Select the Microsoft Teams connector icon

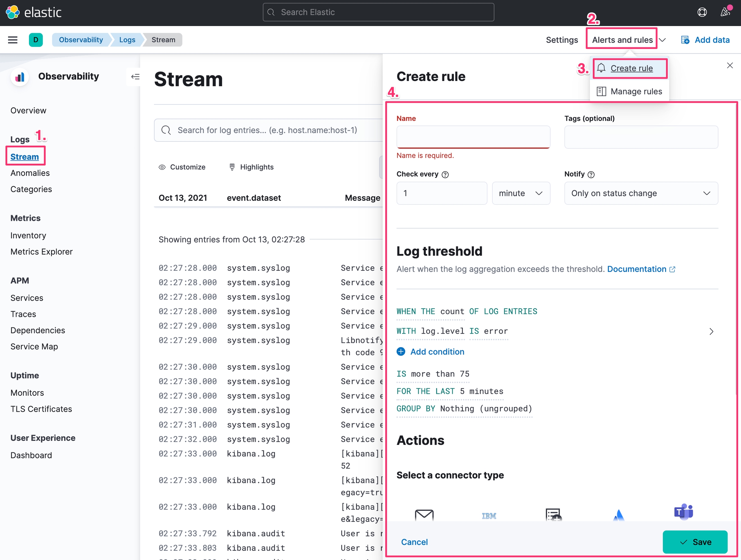coord(683,512)
